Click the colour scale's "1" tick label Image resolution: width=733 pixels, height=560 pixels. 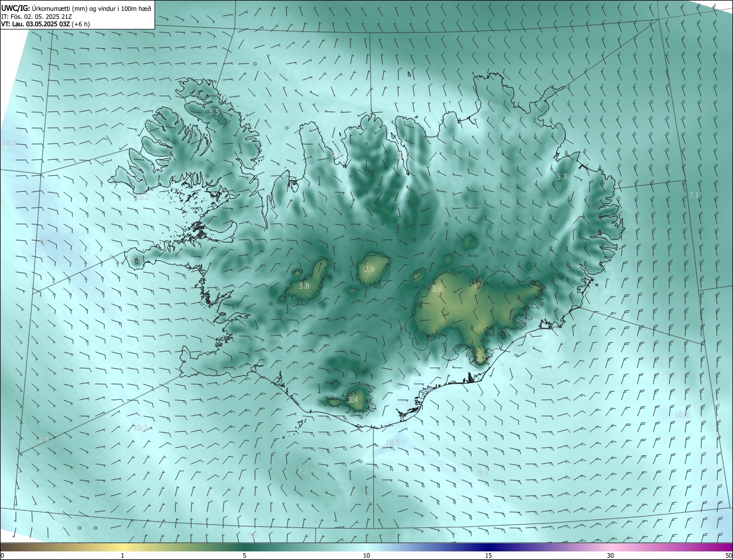coord(123,556)
